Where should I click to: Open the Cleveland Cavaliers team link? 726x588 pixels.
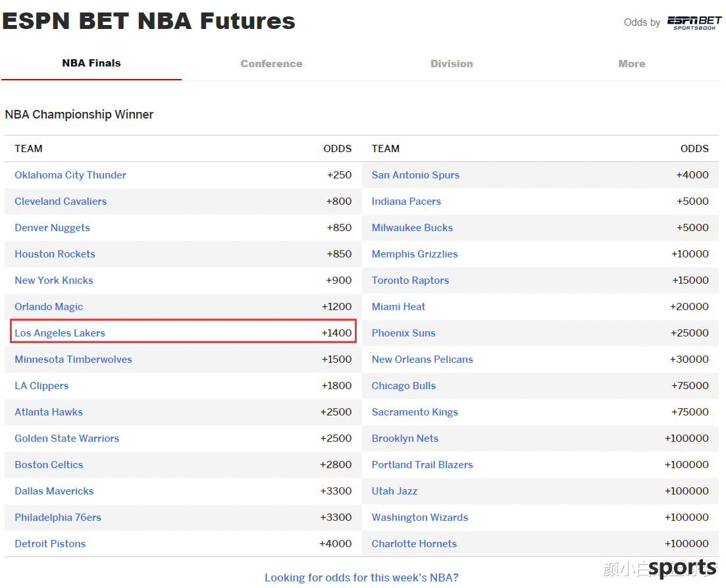61,201
